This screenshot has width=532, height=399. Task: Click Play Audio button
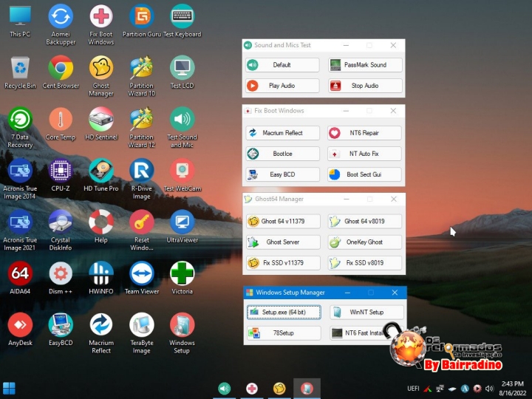point(282,86)
